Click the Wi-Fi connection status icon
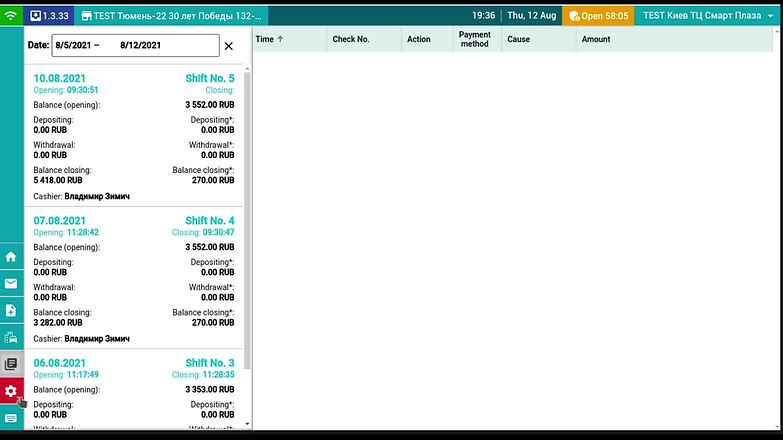Viewport: 783px width, 440px height. click(11, 15)
